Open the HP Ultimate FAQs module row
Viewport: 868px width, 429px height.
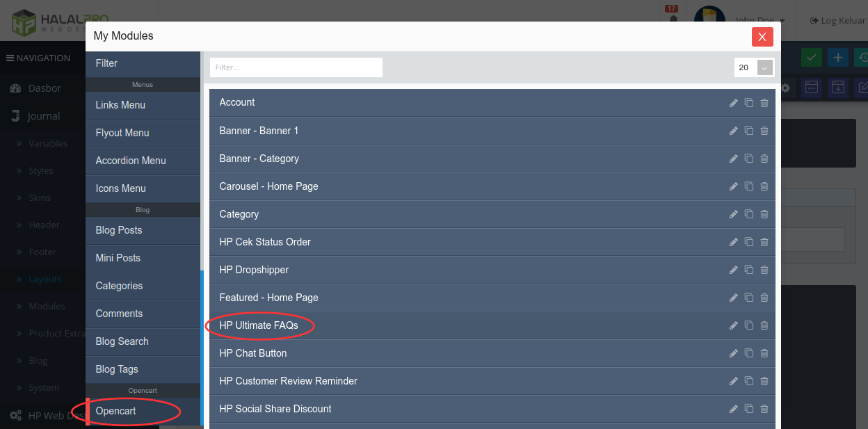(259, 325)
